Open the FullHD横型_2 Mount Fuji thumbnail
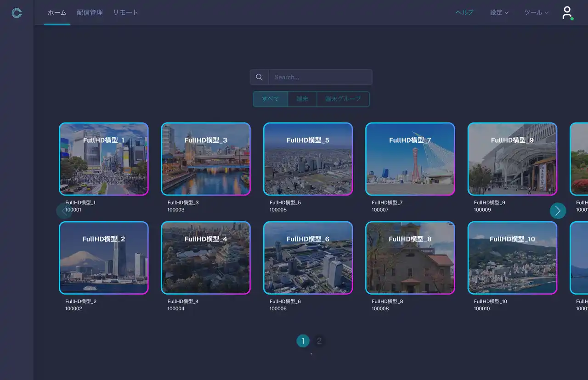Screen dimensions: 588x380 click(x=104, y=258)
